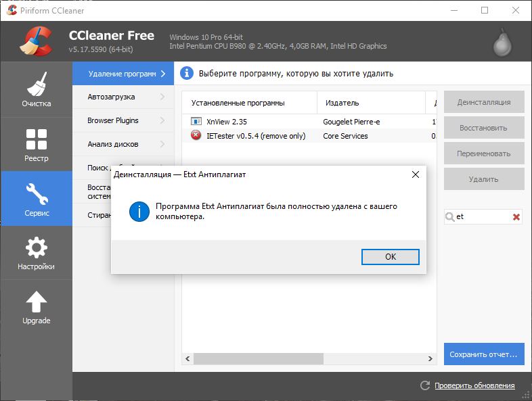The height and width of the screenshot is (401, 532).
Task: Click Piriform CCleaner title bar icon
Action: tap(12, 10)
